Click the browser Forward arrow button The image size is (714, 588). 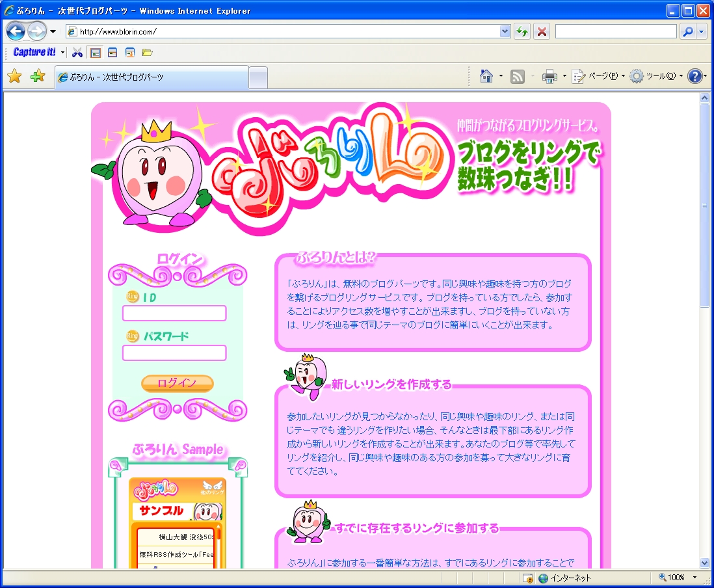[37, 31]
